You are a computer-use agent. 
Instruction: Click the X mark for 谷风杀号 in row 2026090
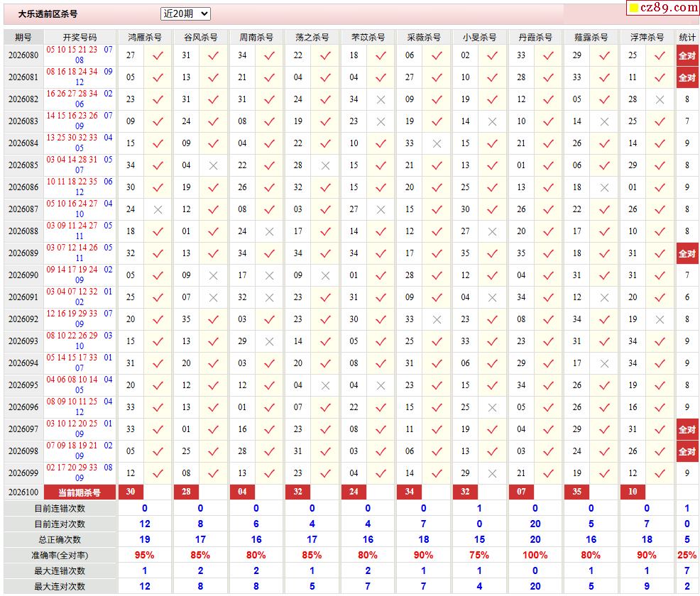pos(214,276)
